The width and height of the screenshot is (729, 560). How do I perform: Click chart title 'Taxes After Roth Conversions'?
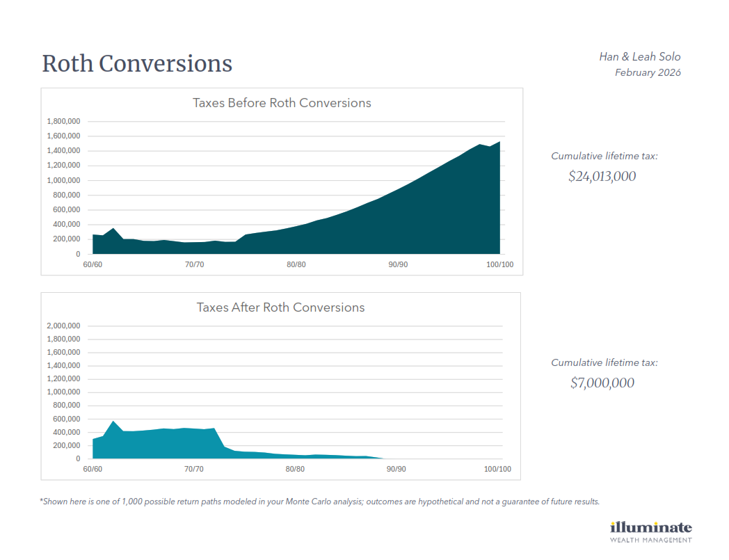click(x=280, y=307)
